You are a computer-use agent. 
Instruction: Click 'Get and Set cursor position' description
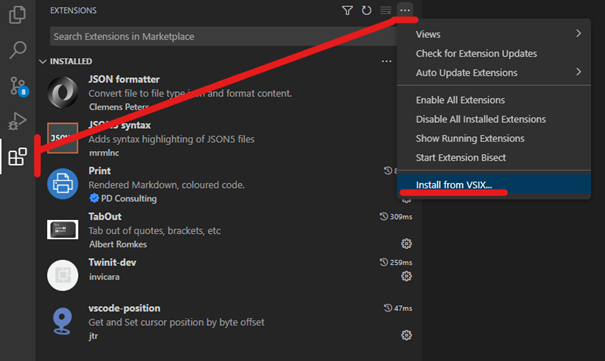(176, 322)
